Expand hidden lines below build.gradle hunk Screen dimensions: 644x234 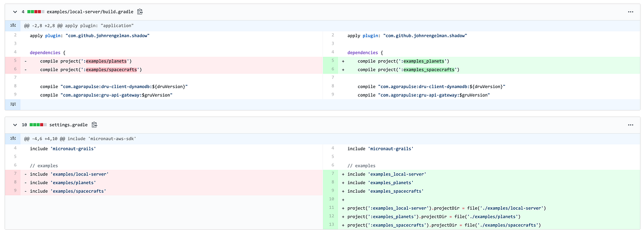click(13, 104)
